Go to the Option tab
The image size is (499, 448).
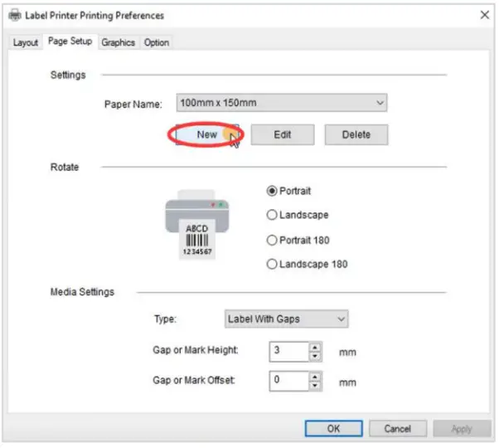157,42
